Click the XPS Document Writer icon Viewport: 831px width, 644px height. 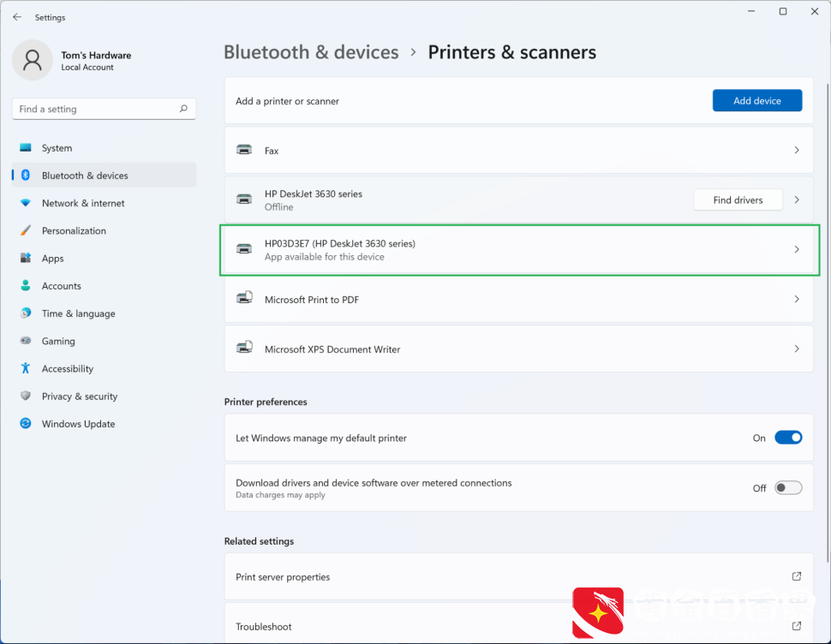tap(244, 348)
